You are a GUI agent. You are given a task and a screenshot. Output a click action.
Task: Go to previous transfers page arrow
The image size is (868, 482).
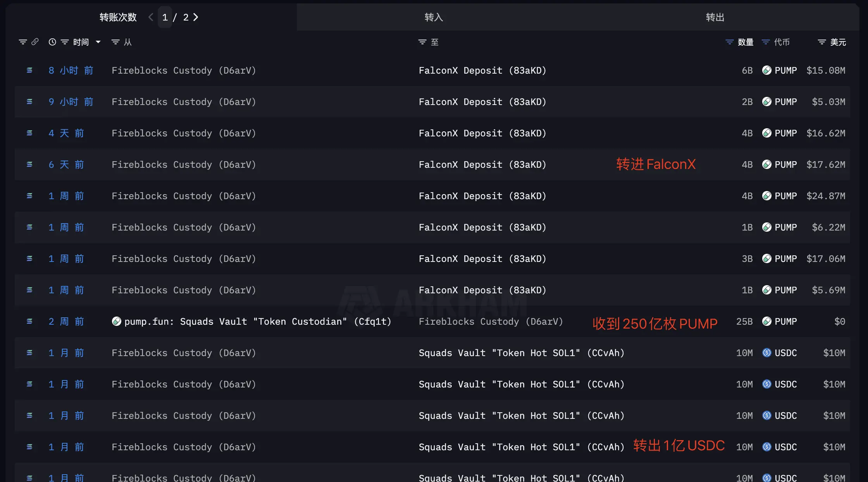[151, 17]
